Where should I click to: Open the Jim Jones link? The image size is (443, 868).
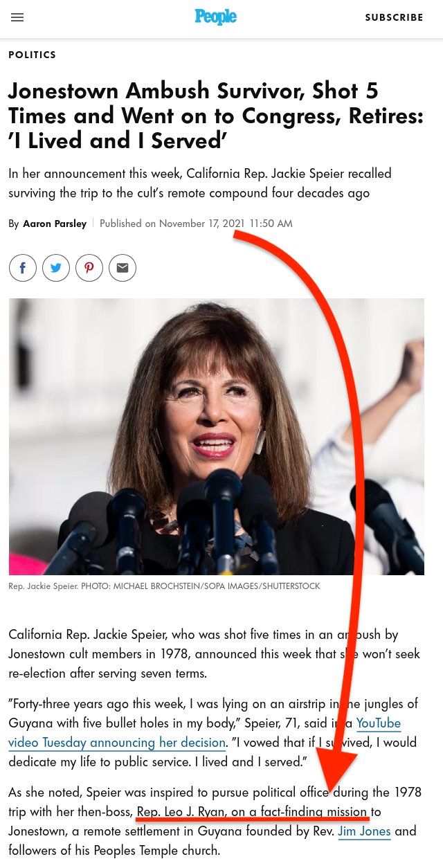point(364,831)
